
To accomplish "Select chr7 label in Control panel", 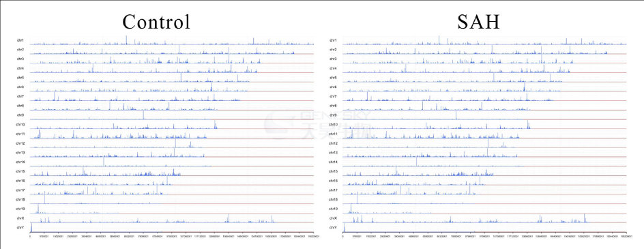I will pos(20,97).
